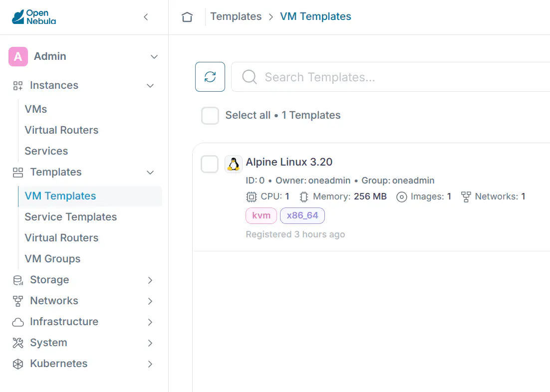Image resolution: width=550 pixels, height=392 pixels.
Task: Click Templates breadcrumb link
Action: (x=236, y=16)
